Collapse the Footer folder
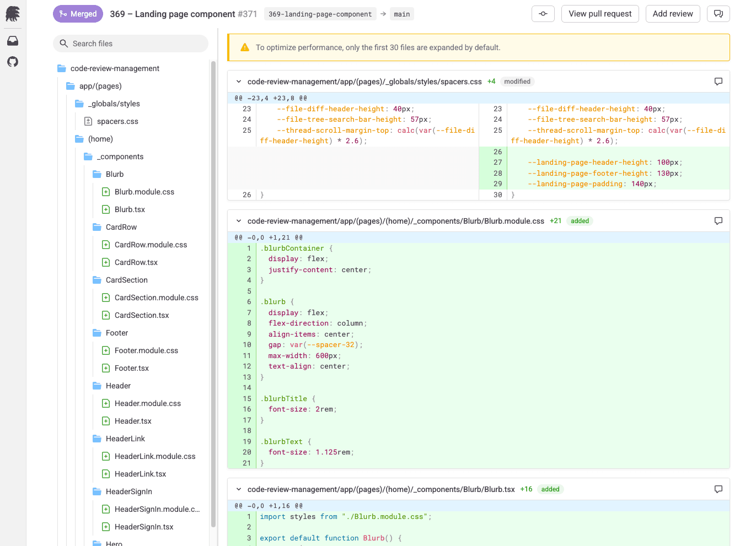This screenshot has width=756, height=546. click(x=110, y=333)
